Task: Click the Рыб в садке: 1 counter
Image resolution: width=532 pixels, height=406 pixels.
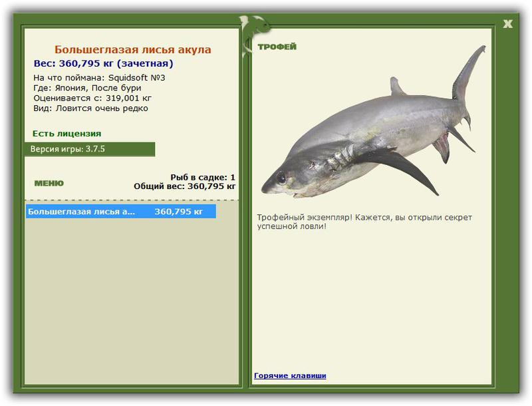Action: point(203,177)
